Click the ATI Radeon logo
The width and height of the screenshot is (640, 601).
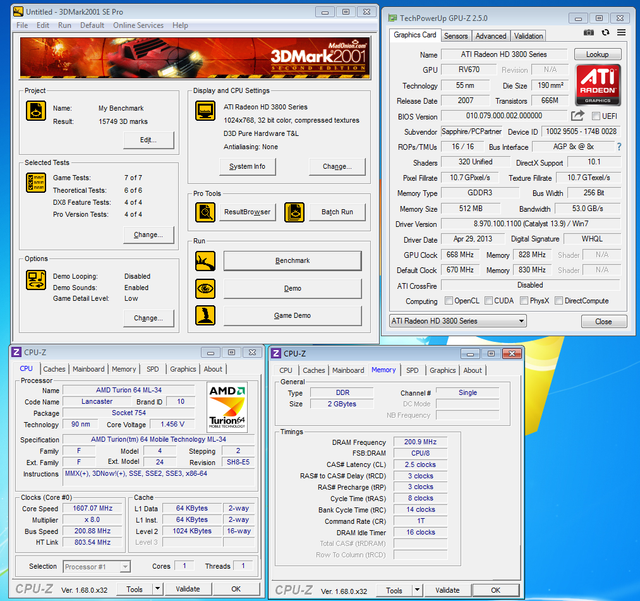[598, 85]
